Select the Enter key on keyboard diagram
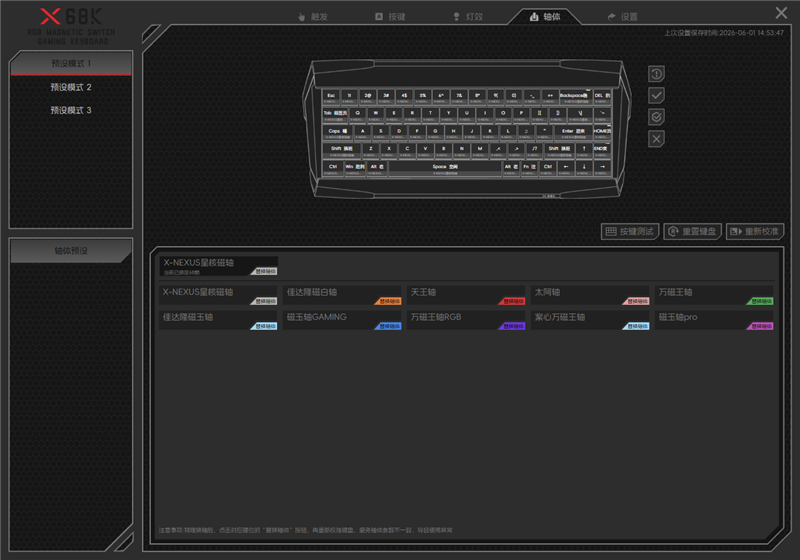 coord(573,133)
